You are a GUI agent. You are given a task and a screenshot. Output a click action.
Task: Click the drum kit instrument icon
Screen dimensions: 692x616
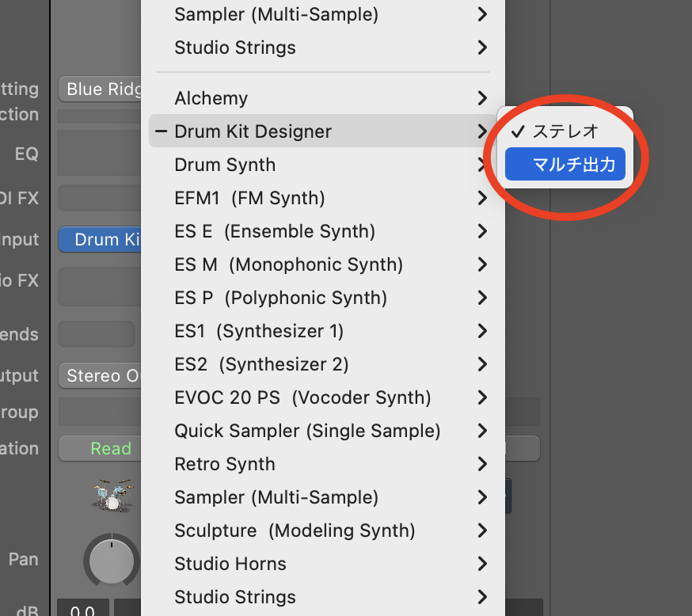tap(112, 494)
